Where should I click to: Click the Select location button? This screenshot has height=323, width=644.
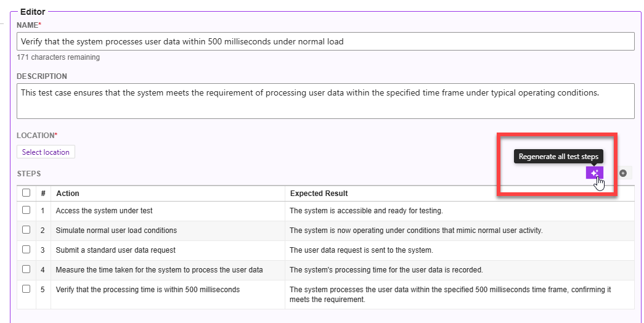46,152
